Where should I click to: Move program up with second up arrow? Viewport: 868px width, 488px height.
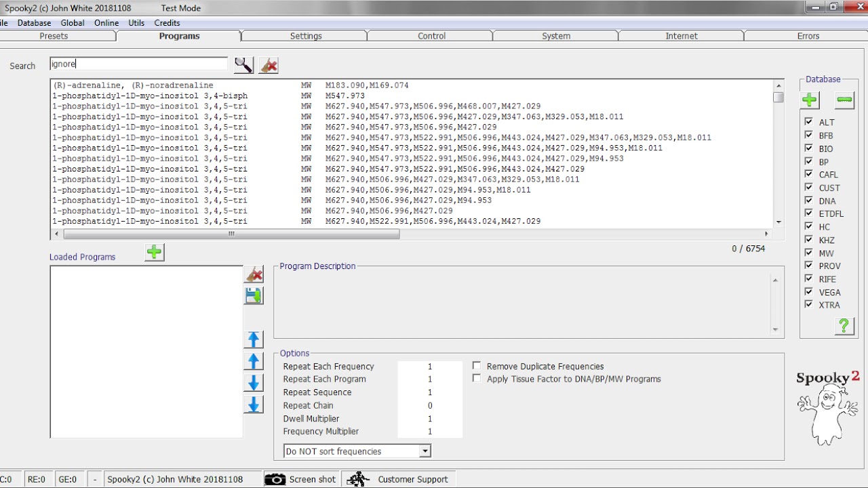click(x=254, y=361)
